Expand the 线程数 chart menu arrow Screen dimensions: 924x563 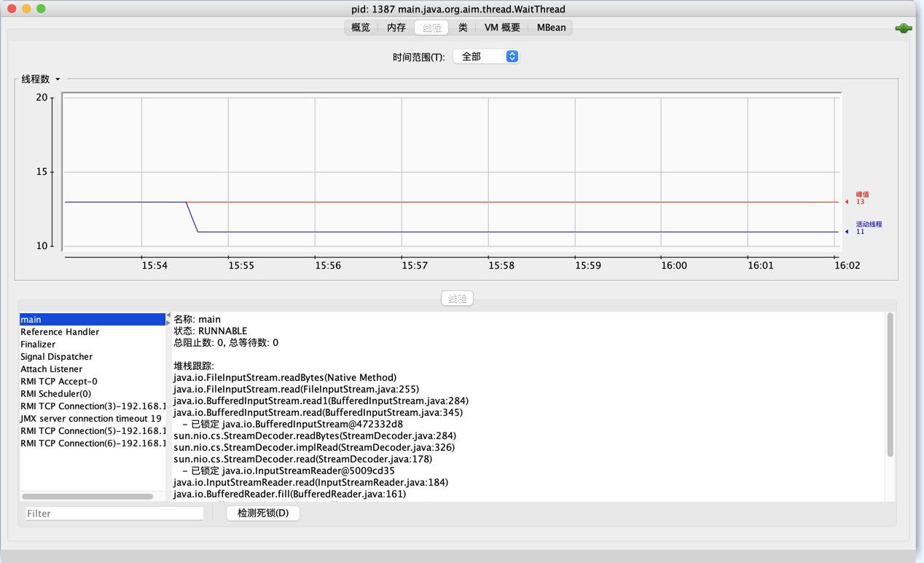pyautogui.click(x=58, y=79)
